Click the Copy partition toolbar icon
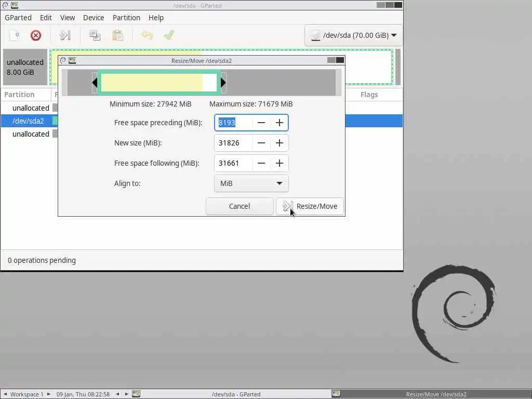This screenshot has height=399, width=532. coord(95,35)
